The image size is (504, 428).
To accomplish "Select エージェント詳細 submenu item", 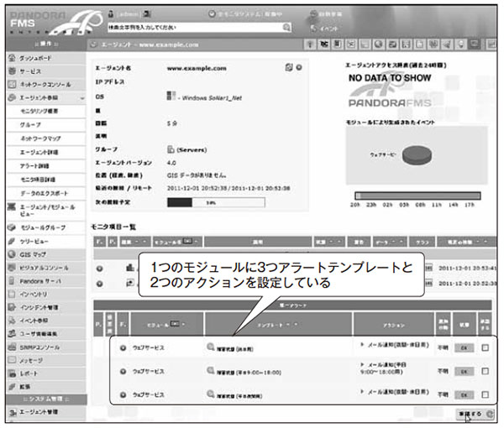I will point(39,152).
